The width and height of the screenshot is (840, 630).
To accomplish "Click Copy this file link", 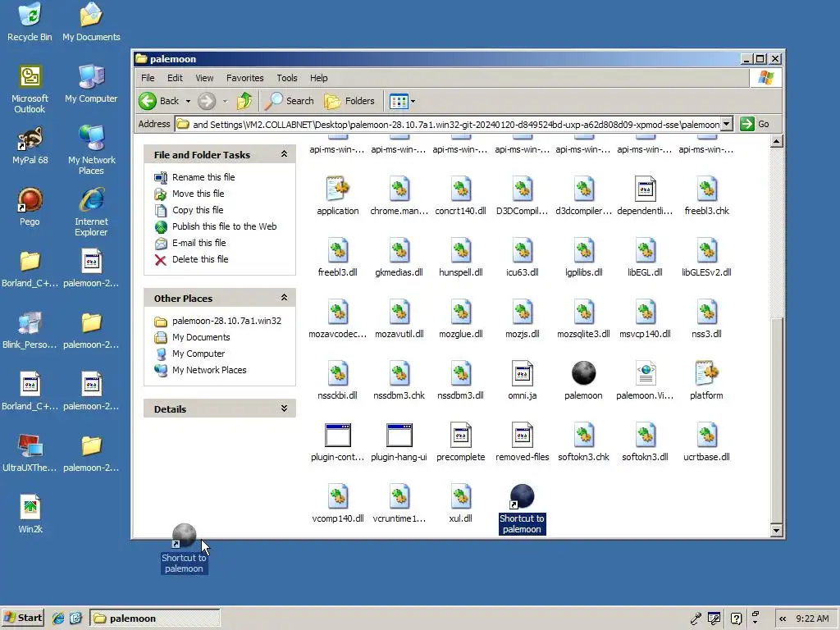I will click(198, 210).
